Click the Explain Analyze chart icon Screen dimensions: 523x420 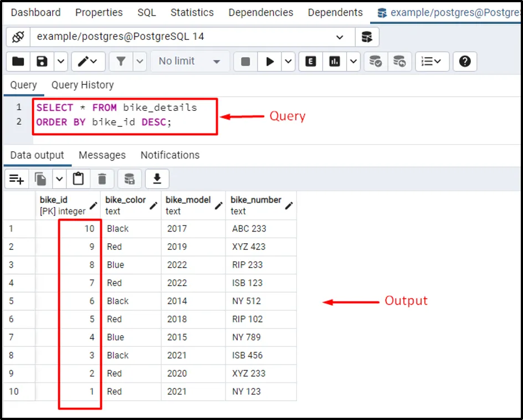(x=335, y=62)
